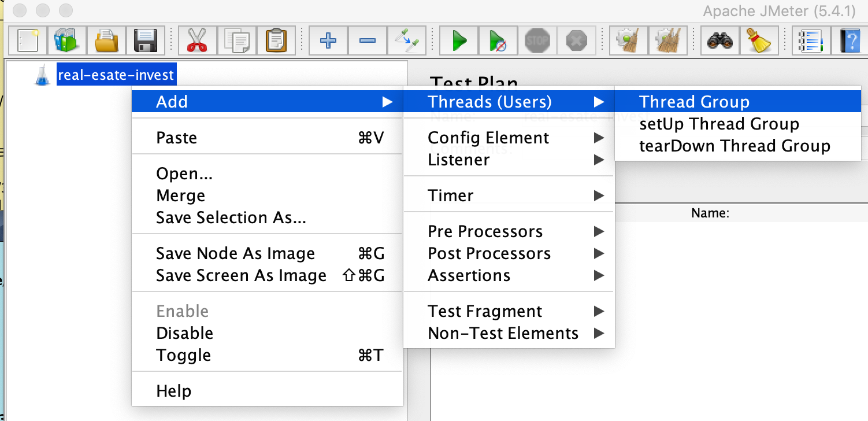Click the Reset Search yellow broom icon
The width and height of the screenshot is (868, 421).
click(759, 41)
